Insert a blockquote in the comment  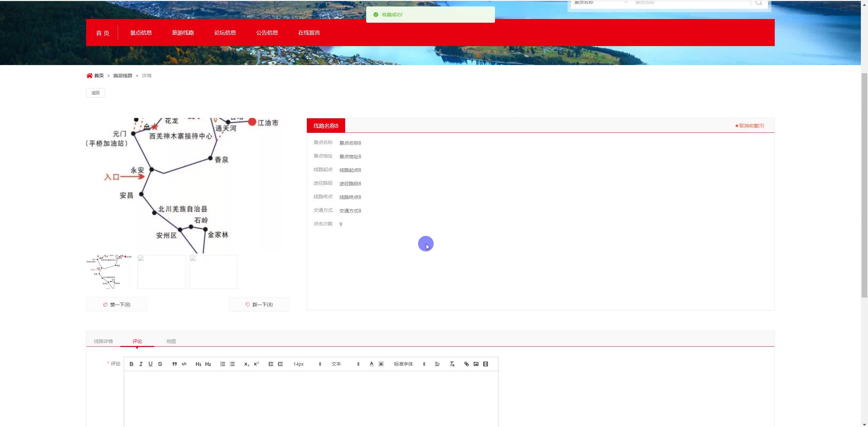(174, 364)
